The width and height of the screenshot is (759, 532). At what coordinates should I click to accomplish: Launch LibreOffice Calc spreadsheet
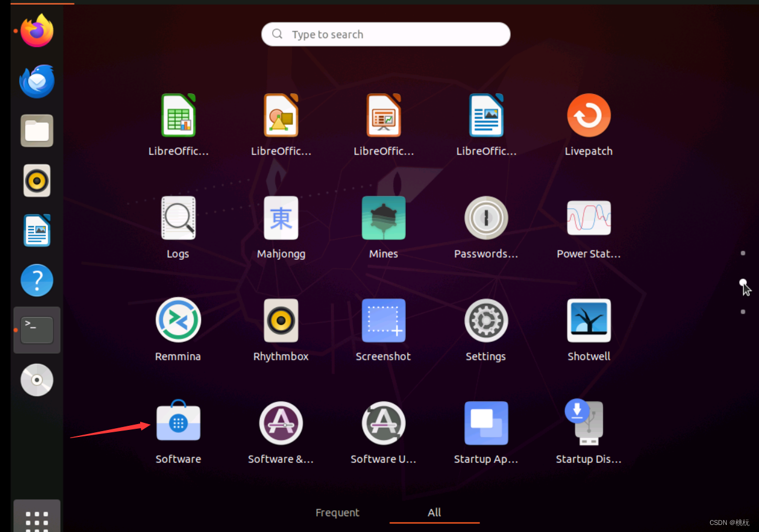tap(178, 115)
